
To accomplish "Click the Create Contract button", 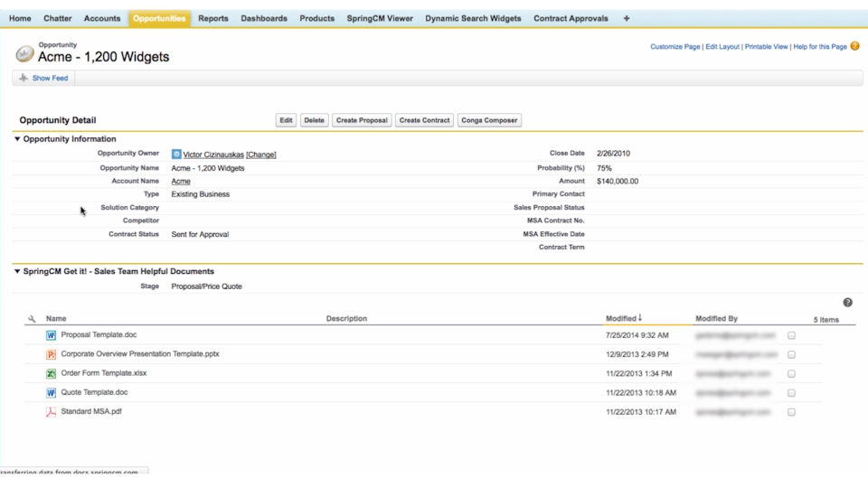I will tap(425, 120).
